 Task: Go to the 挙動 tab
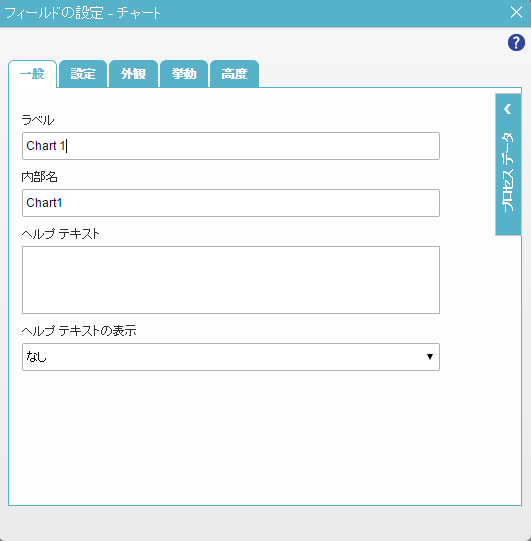tap(184, 74)
